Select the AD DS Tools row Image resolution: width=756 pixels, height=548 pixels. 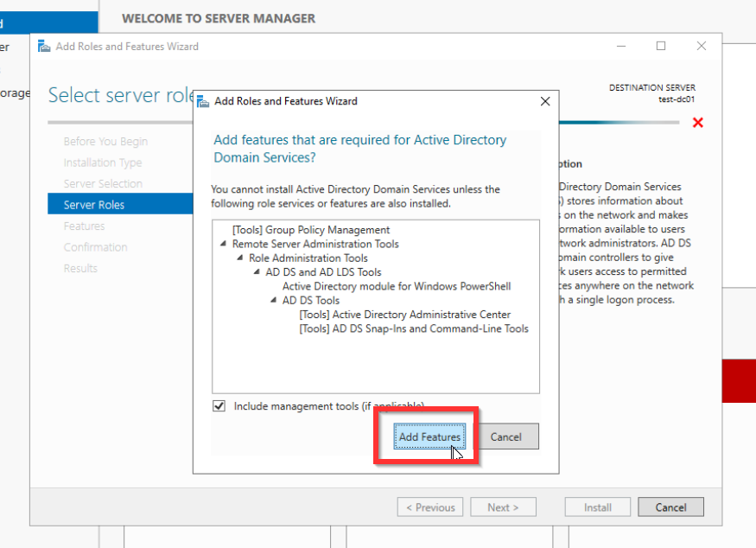310,300
